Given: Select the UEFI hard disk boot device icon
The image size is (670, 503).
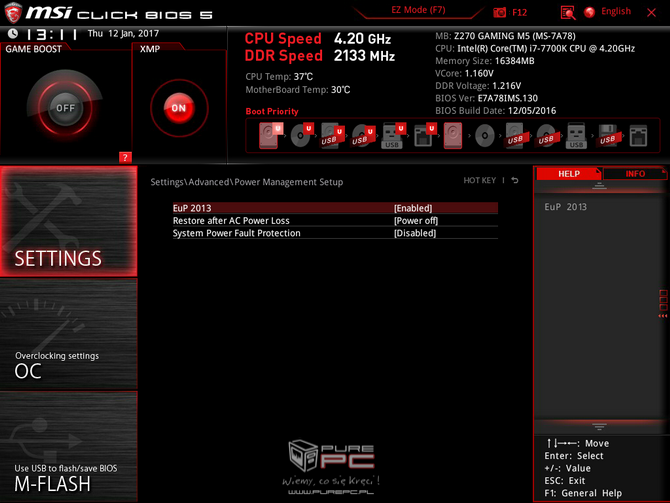Looking at the screenshot, I should 270,135.
